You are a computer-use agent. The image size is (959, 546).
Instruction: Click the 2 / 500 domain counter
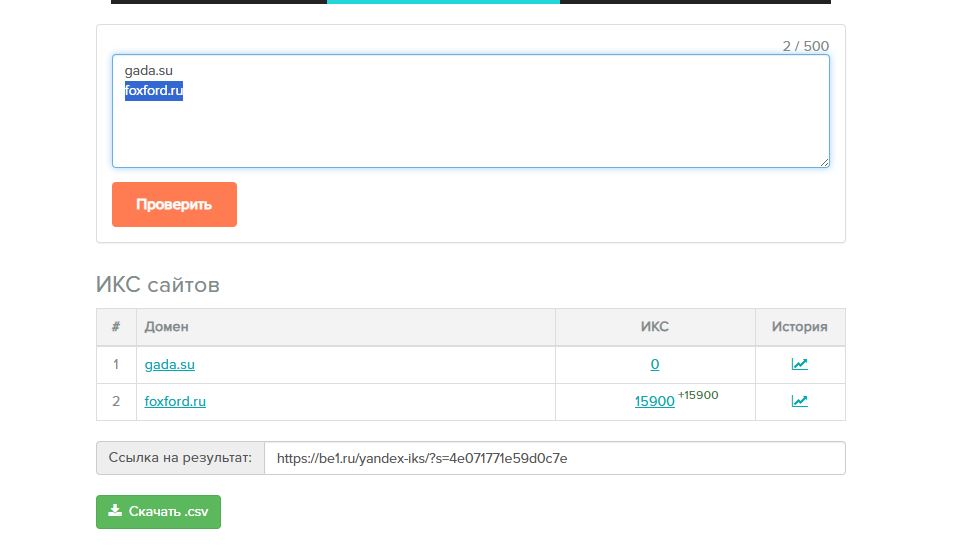[x=805, y=46]
